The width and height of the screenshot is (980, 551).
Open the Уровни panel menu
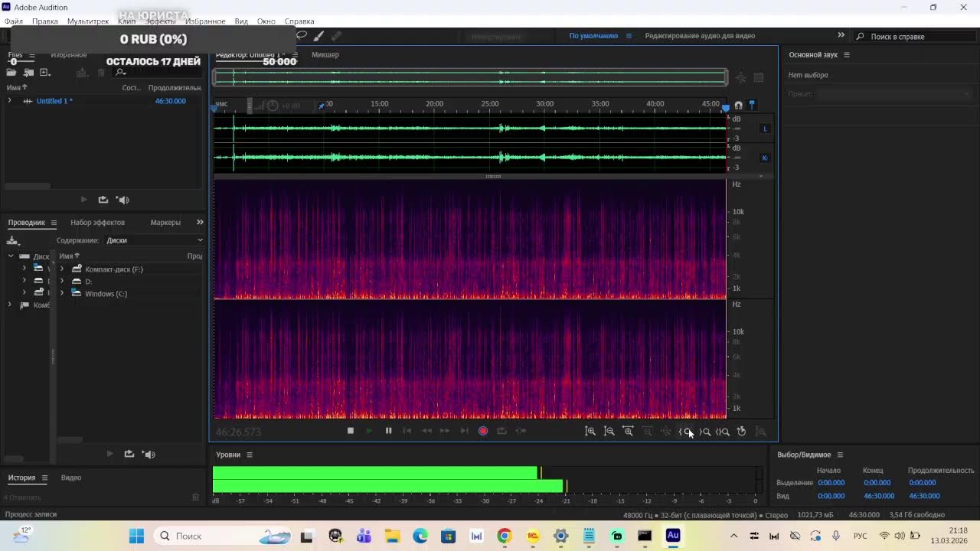pos(249,455)
